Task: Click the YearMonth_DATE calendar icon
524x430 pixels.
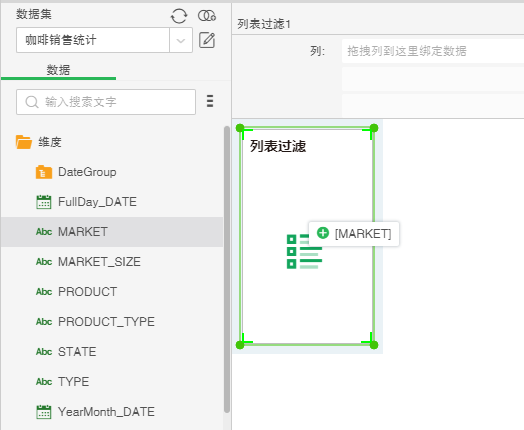Action: tap(44, 412)
